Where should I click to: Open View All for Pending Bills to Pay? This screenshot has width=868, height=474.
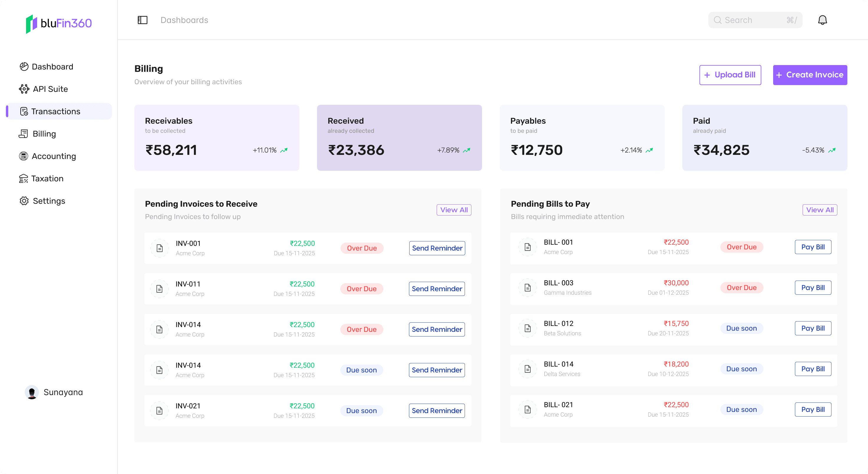click(x=820, y=210)
